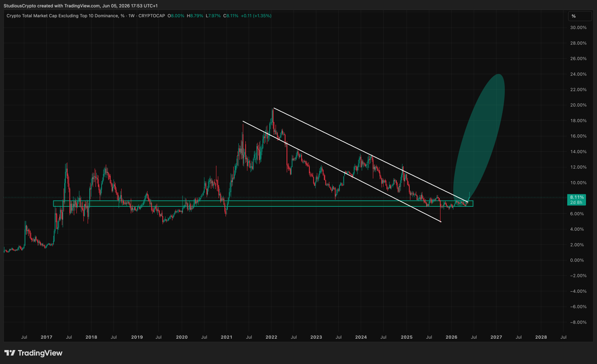597x364 pixels.
Task: Click the 20.00% price axis label
Action: 579,105
